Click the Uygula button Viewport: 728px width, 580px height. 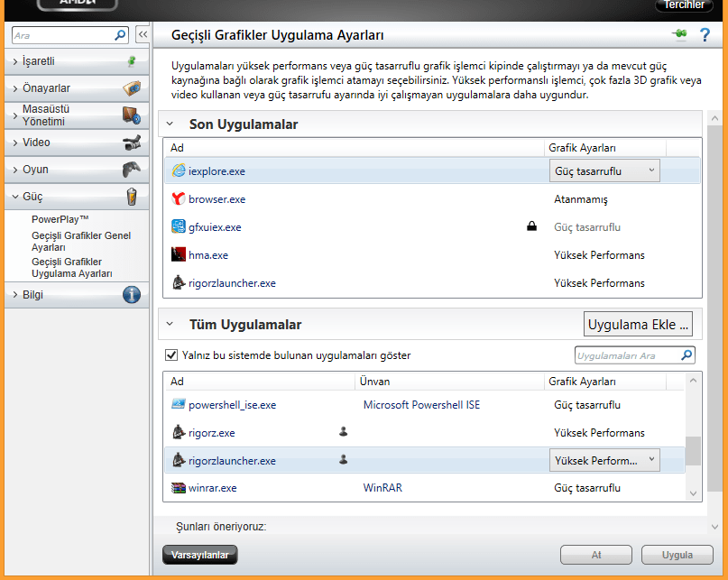[x=677, y=555]
